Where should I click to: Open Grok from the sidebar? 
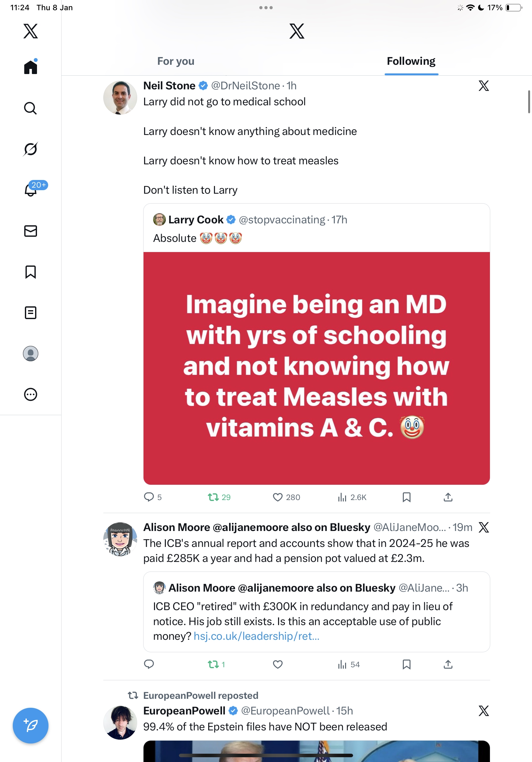(31, 149)
